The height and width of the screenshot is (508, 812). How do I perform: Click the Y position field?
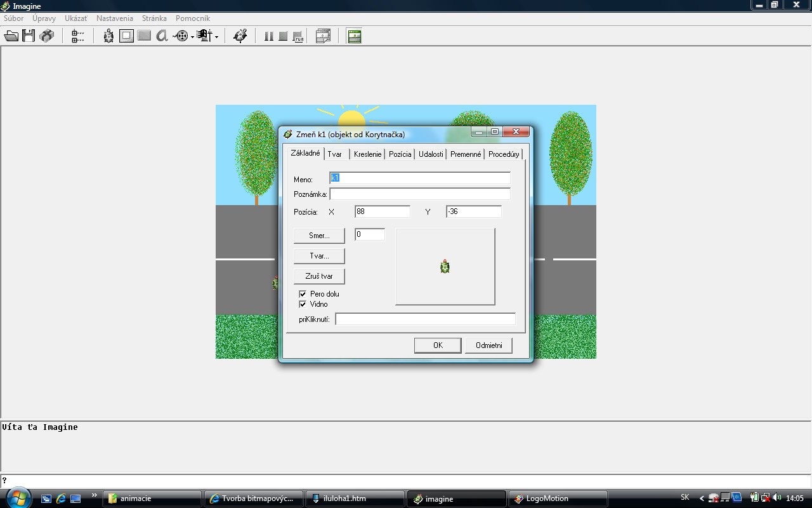tap(474, 211)
